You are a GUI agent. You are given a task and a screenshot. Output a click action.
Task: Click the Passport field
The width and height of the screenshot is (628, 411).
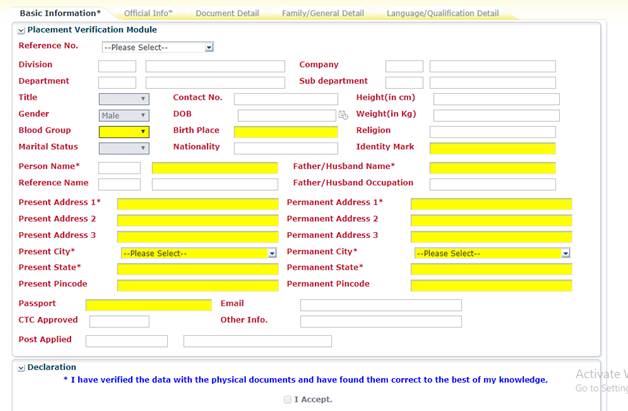pyautogui.click(x=149, y=305)
